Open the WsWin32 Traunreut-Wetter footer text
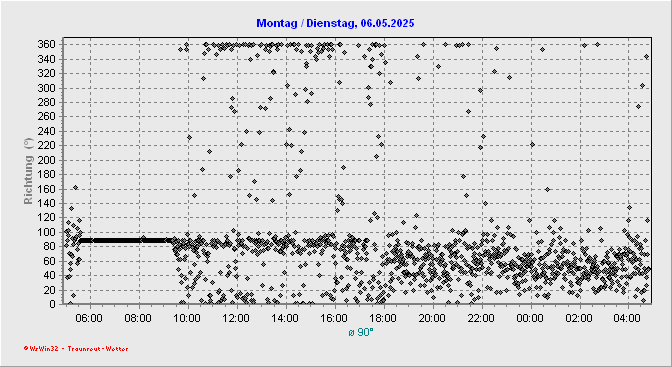Screen dimensions: 672x367 click(76, 349)
